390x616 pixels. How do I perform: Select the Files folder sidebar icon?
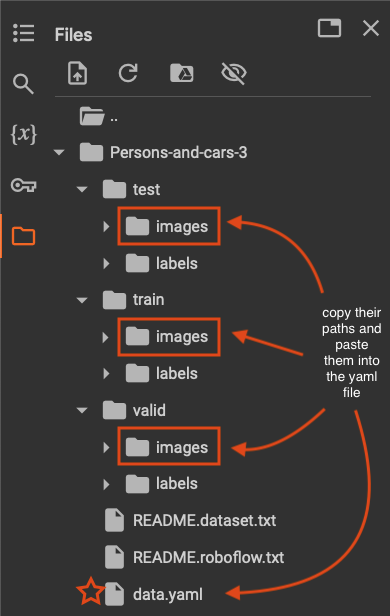(24, 236)
